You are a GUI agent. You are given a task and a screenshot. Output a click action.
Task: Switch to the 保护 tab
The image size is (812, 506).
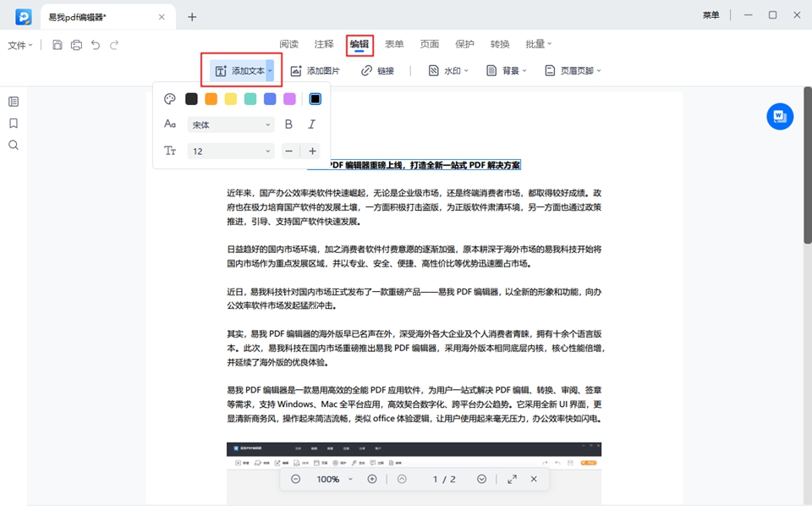[x=464, y=44]
